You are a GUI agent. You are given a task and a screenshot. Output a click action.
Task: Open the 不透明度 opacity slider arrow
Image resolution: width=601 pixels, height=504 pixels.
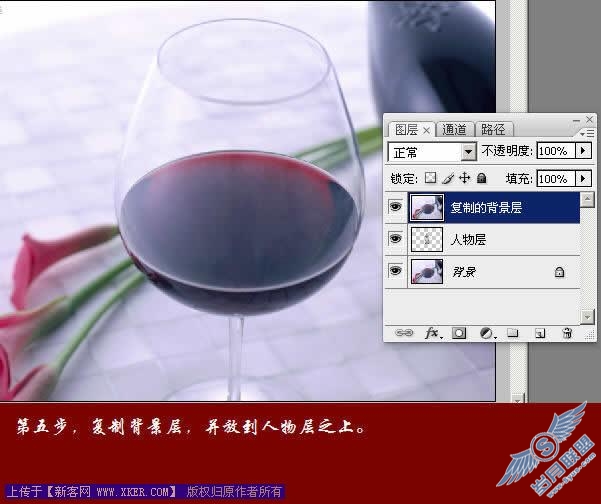pyautogui.click(x=583, y=151)
